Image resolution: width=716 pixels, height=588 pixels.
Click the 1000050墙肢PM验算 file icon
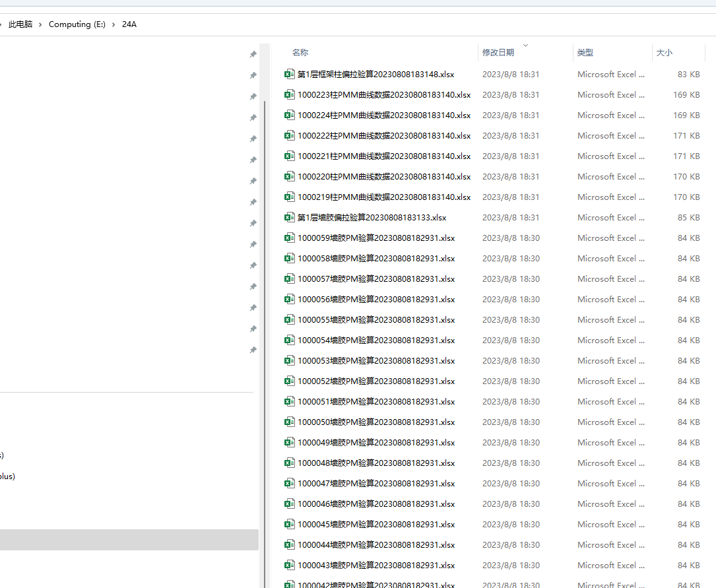coord(289,422)
